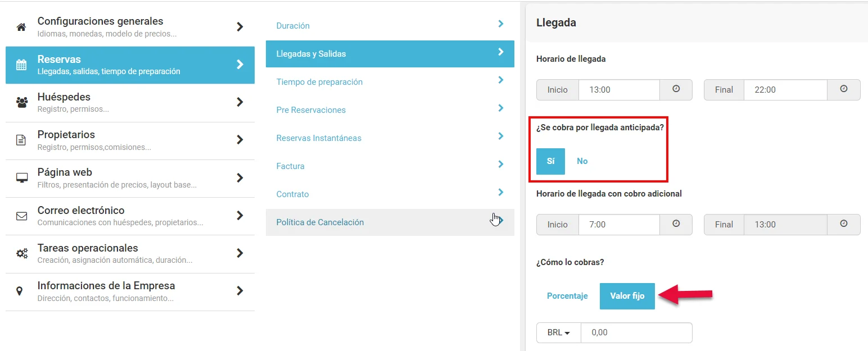Expand the Huéspedes section chevron
868x351 pixels.
click(240, 102)
